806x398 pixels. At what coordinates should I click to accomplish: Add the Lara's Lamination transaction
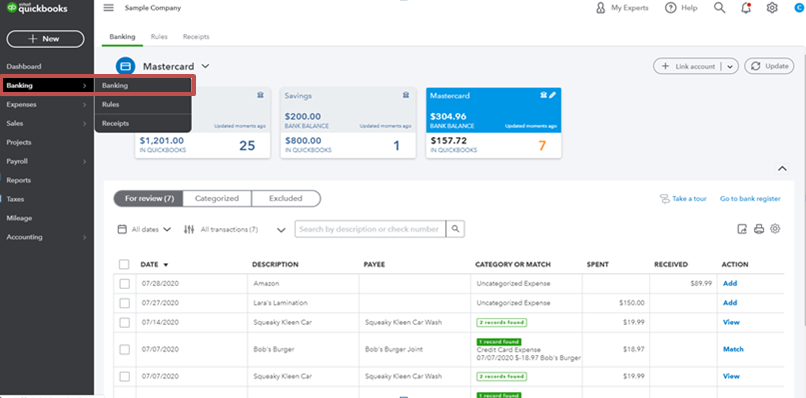730,303
